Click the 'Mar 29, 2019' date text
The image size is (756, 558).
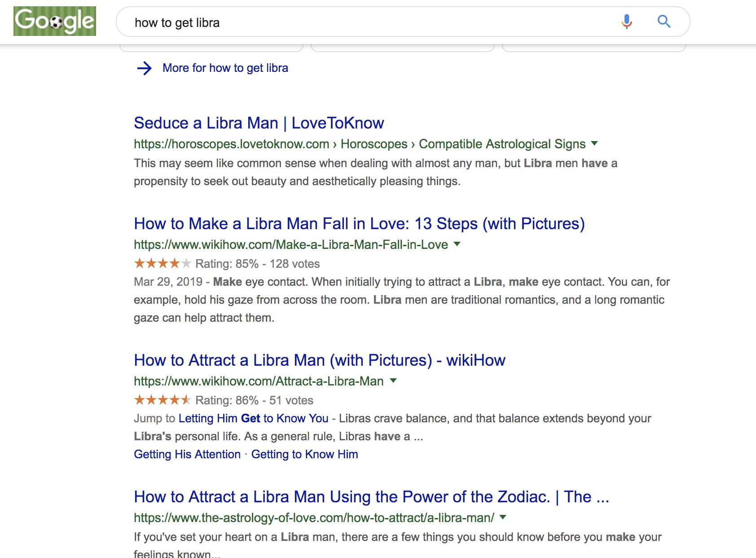[x=168, y=282]
